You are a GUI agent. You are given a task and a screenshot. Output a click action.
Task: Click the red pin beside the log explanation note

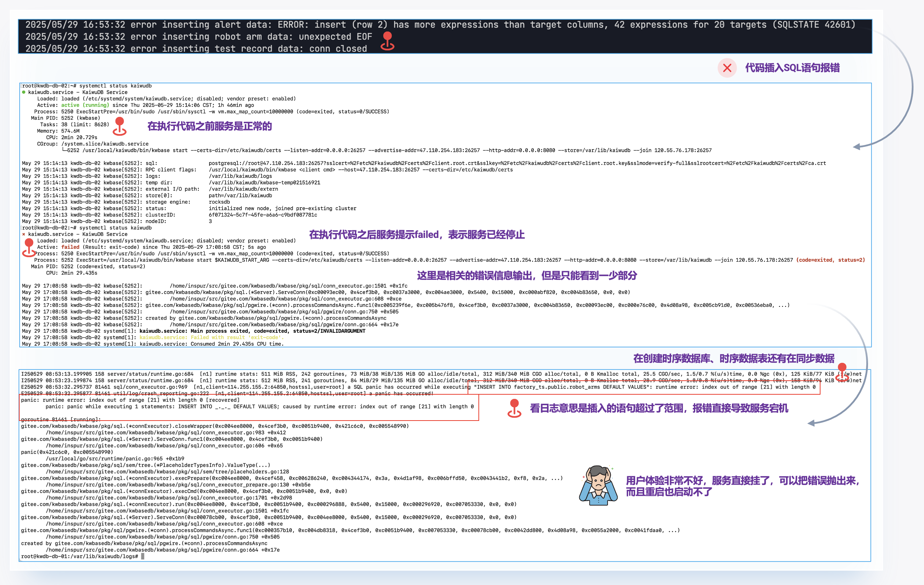point(514,408)
